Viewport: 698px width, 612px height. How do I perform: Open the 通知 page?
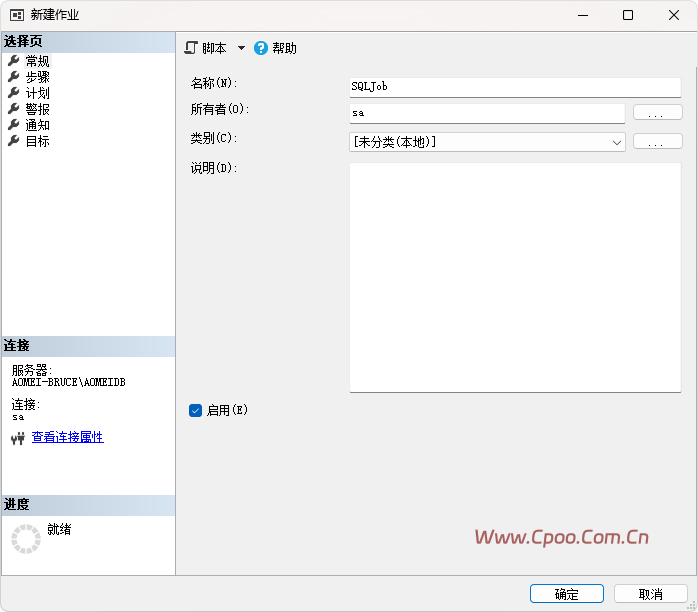point(37,125)
